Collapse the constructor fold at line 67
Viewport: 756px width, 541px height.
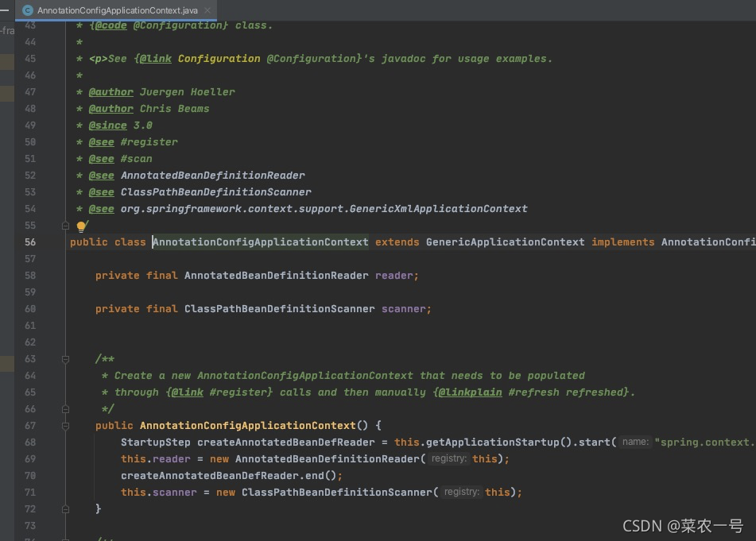(65, 426)
